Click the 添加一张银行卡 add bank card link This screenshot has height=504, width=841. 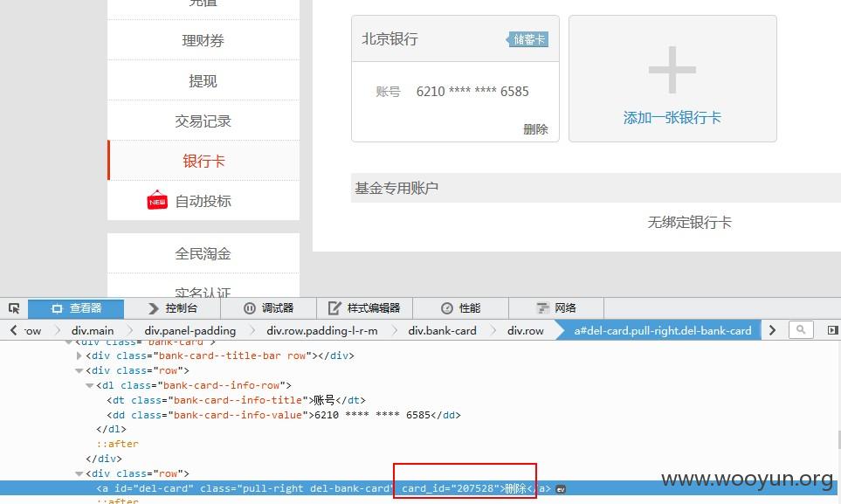pos(672,118)
